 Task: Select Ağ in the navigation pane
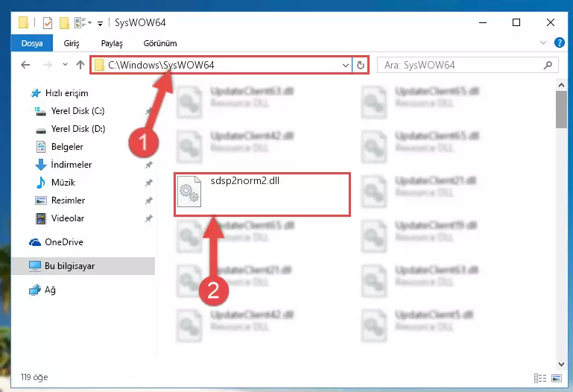point(42,290)
